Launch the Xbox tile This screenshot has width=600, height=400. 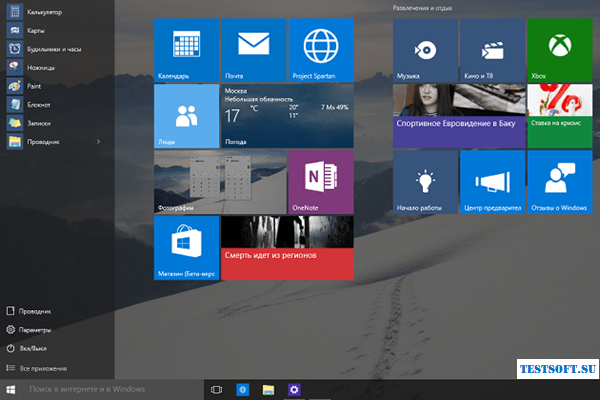(x=560, y=50)
